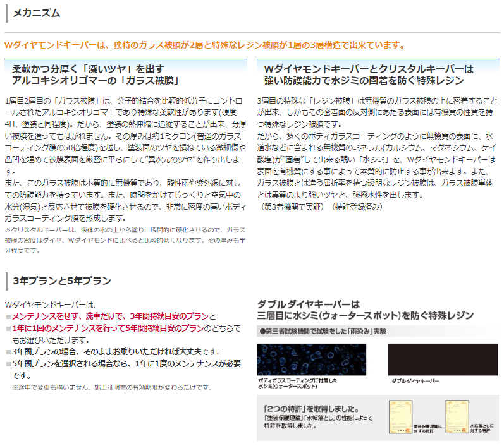The height and width of the screenshot is (446, 504).
Task: Click the ※途中で変更も構いません footnote
Action: (112, 387)
